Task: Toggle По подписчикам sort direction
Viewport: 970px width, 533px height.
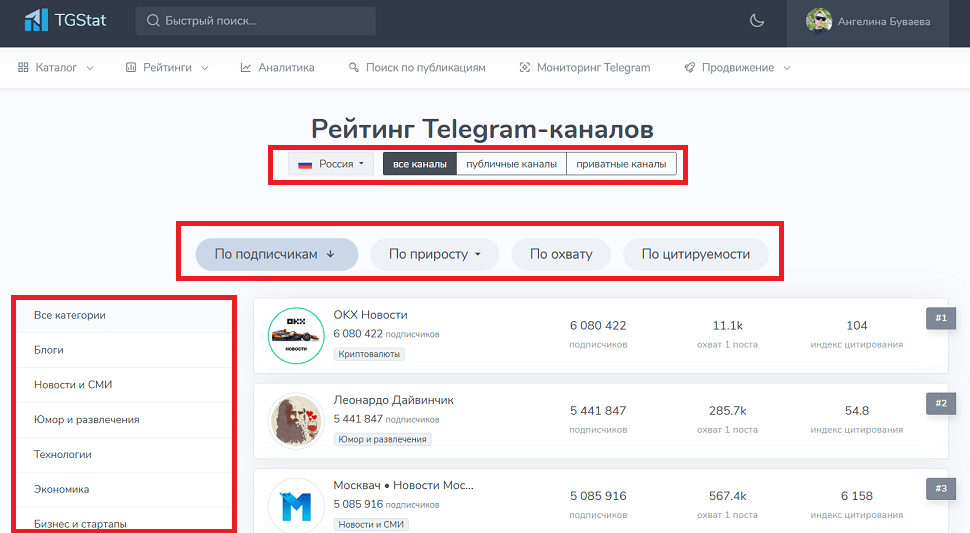Action: tap(277, 254)
